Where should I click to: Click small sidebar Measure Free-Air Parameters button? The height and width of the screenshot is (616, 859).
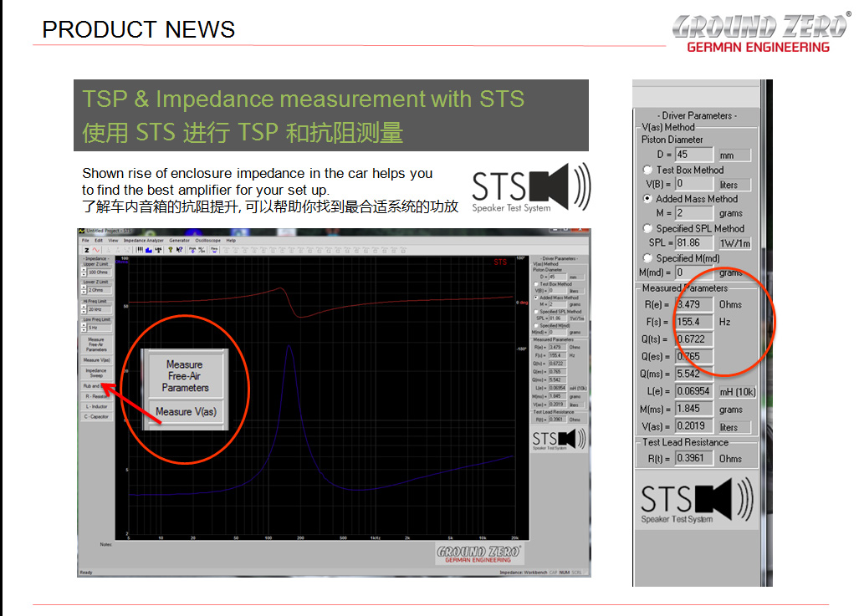(96, 345)
